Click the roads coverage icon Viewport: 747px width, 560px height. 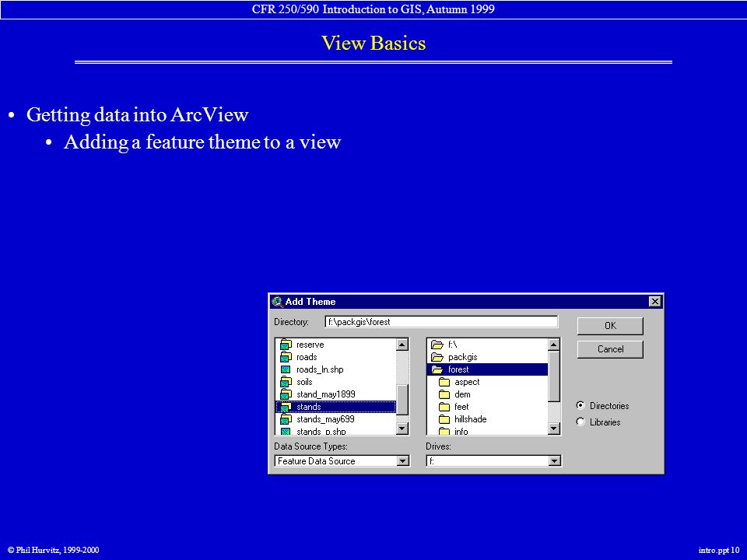[x=286, y=357]
